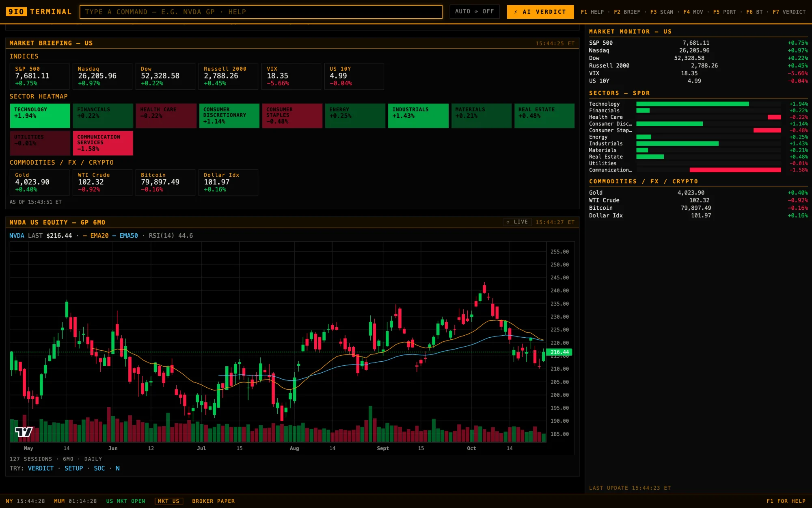Open F3 SCAN shortcut
This screenshot has width=812, height=508.
662,12
